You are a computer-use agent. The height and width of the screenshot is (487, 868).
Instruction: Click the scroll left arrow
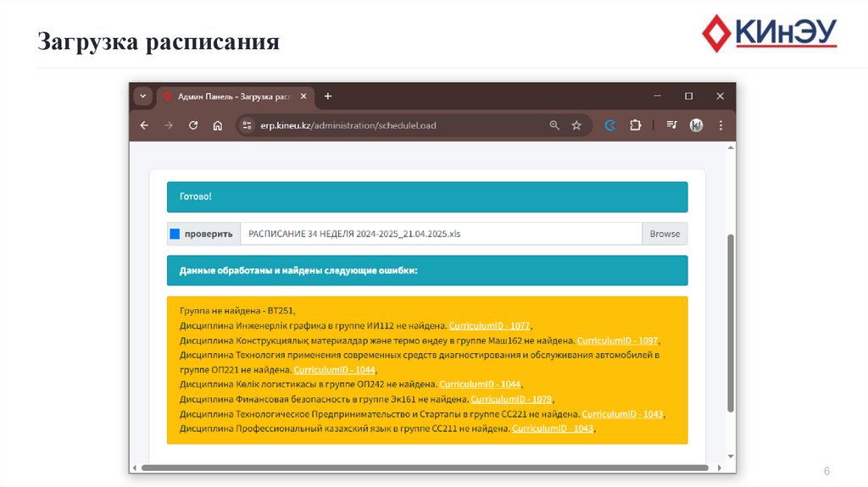pos(134,468)
